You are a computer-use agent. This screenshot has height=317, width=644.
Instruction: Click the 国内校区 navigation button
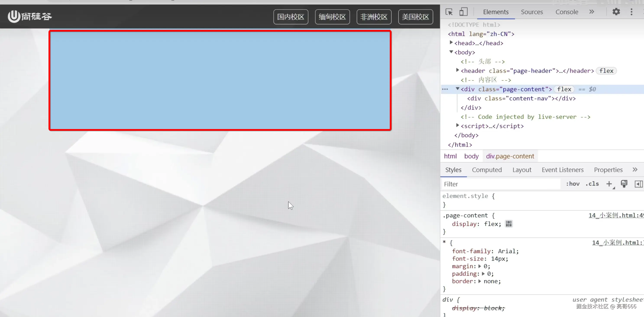pos(291,17)
